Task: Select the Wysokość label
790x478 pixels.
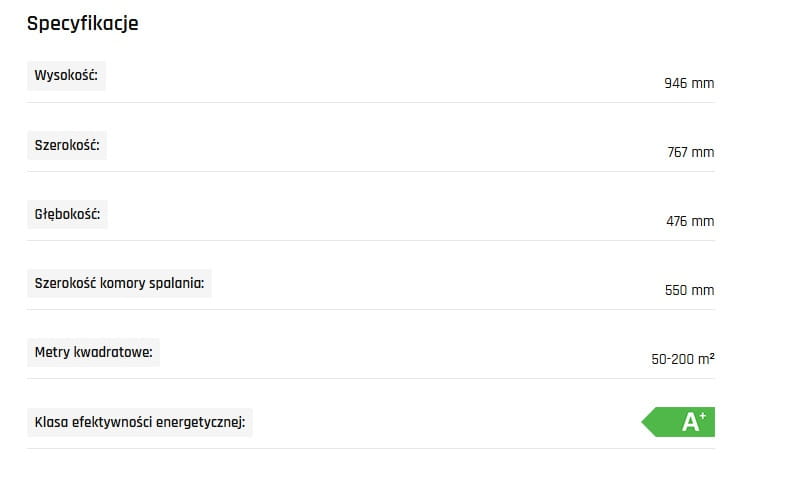Action: click(66, 76)
